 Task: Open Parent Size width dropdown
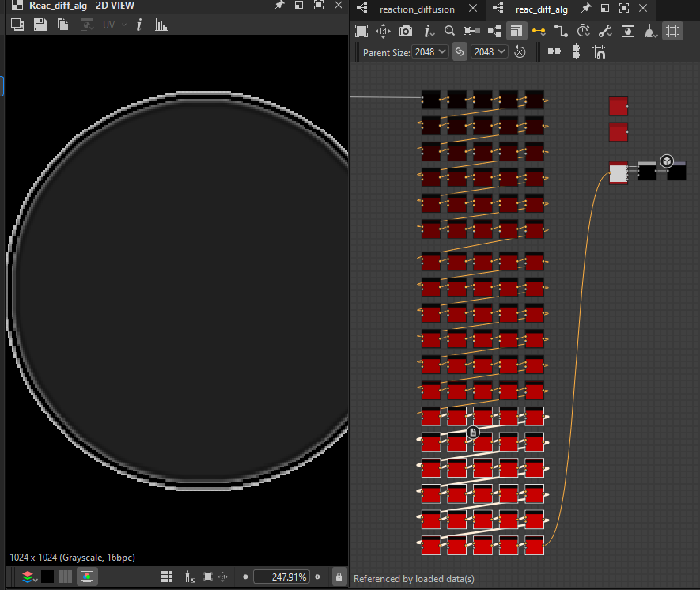(x=430, y=52)
